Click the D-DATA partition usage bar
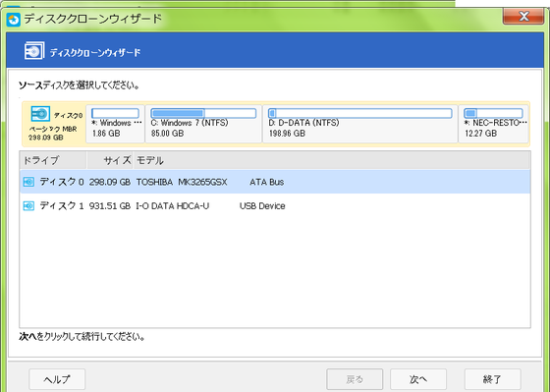Screen dimensions: 550x392 (359, 113)
